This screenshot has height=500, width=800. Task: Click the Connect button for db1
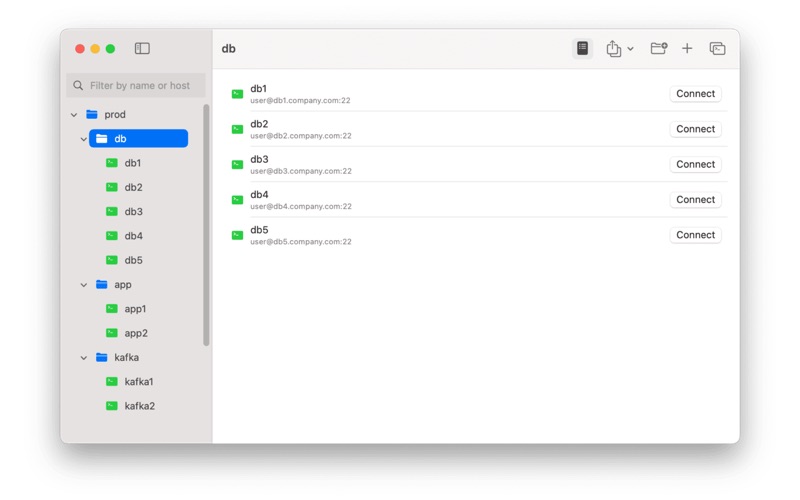[695, 93]
